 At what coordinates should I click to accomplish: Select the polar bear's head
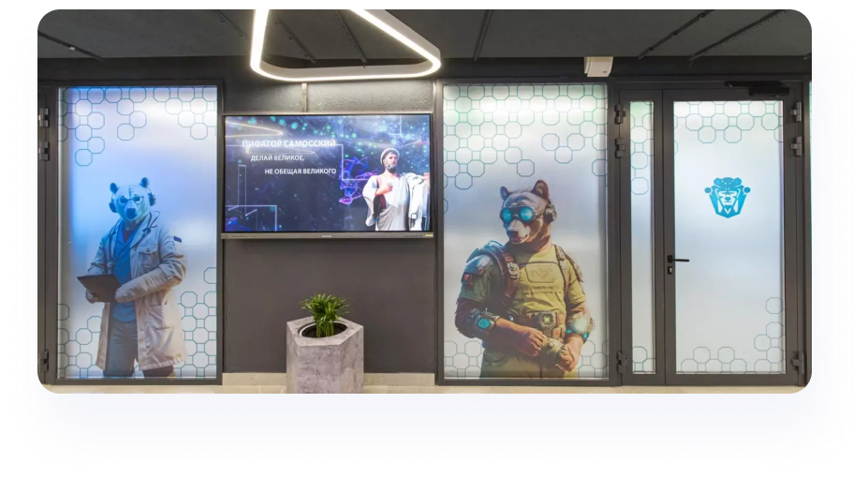pos(130,200)
